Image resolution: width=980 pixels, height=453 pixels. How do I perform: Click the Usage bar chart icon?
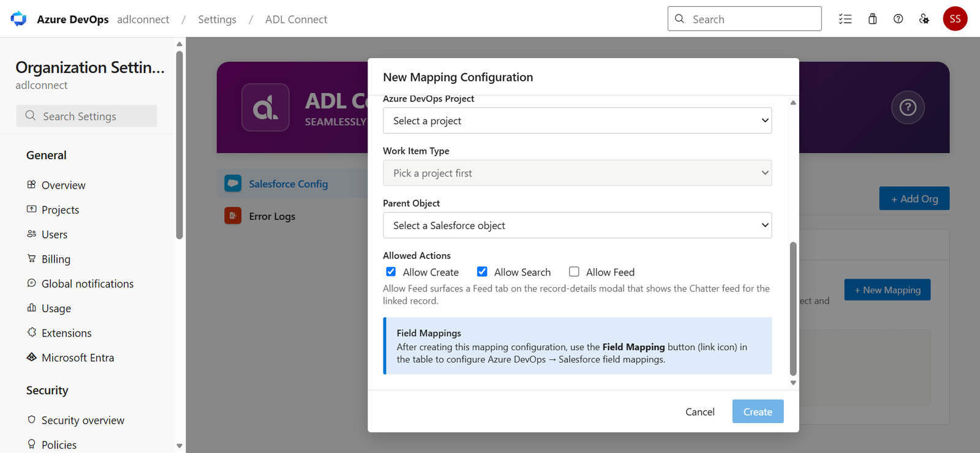coord(32,307)
